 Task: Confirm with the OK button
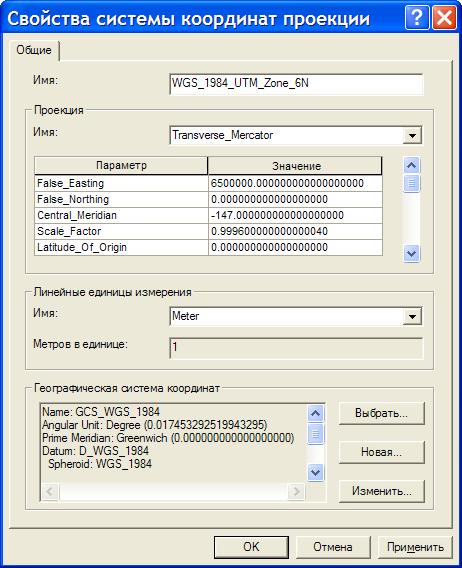(x=251, y=547)
